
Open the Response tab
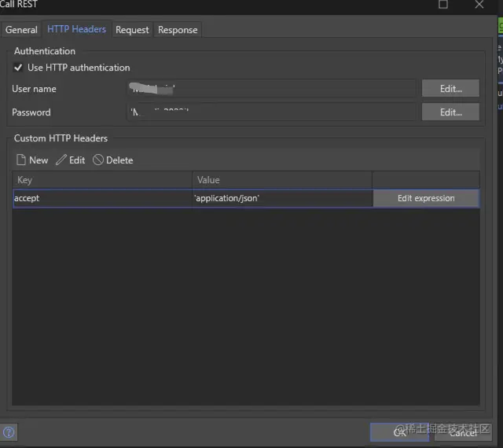178,30
